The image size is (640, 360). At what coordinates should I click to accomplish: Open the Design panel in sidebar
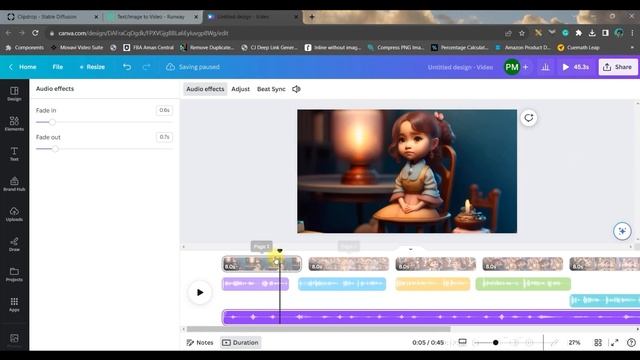(14, 93)
